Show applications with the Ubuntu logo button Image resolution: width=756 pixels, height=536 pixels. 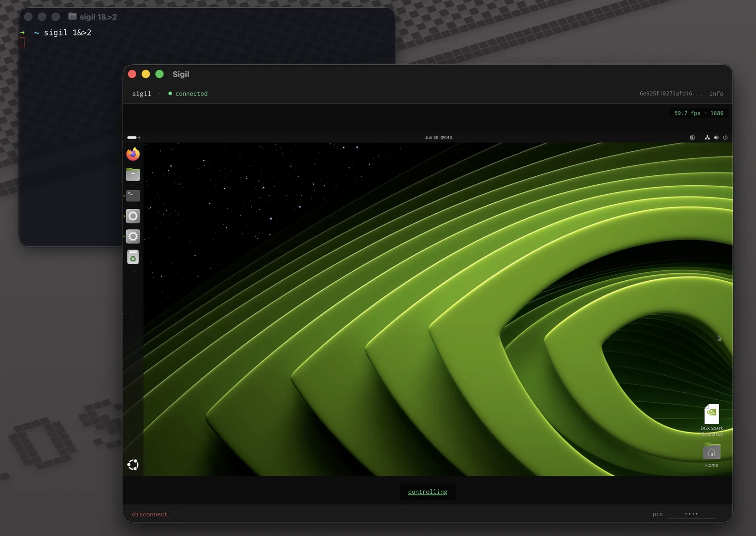click(133, 465)
